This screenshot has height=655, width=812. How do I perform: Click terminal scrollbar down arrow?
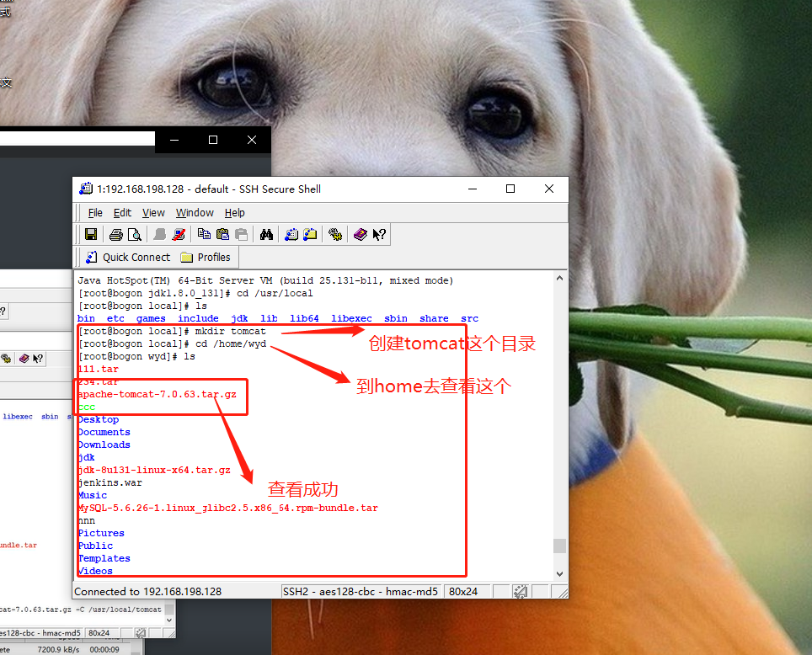[x=559, y=573]
